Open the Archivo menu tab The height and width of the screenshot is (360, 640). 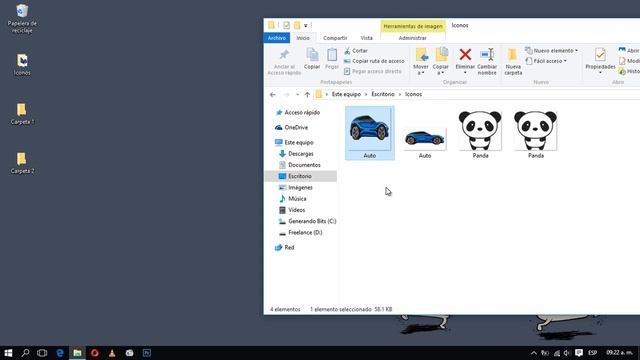pyautogui.click(x=277, y=38)
